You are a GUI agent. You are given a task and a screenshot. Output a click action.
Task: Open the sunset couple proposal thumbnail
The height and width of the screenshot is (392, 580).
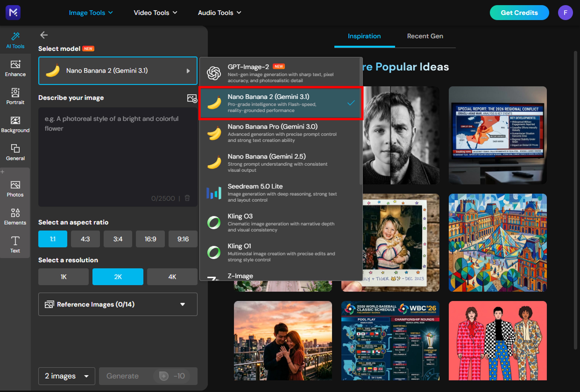tap(283, 341)
